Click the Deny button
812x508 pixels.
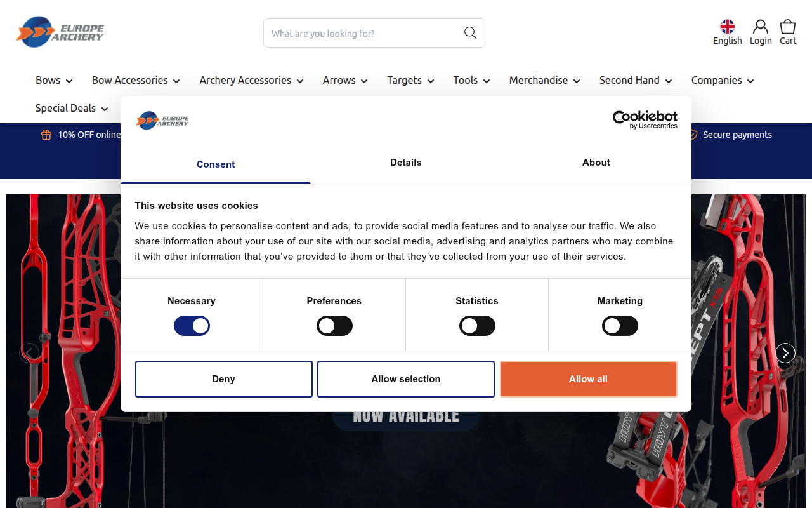224,379
